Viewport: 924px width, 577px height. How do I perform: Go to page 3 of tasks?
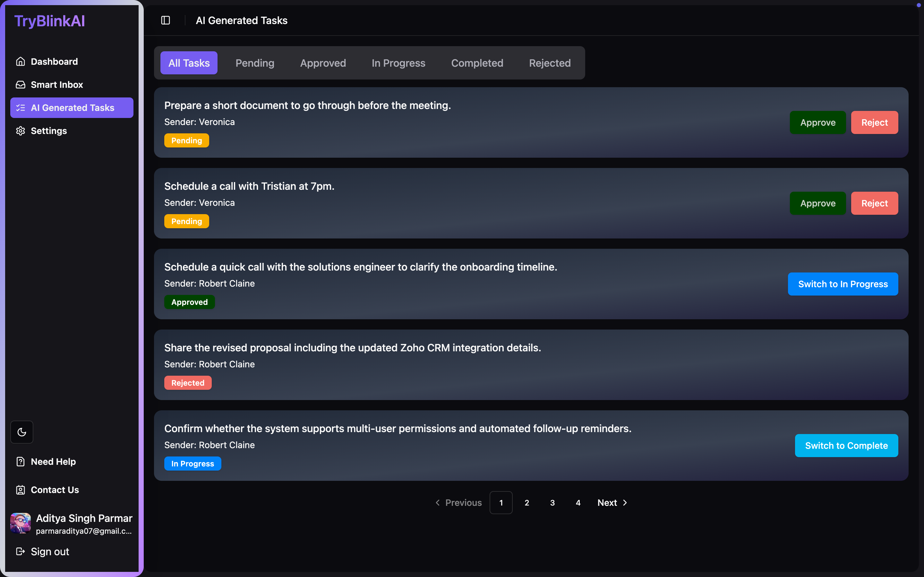pyautogui.click(x=552, y=503)
